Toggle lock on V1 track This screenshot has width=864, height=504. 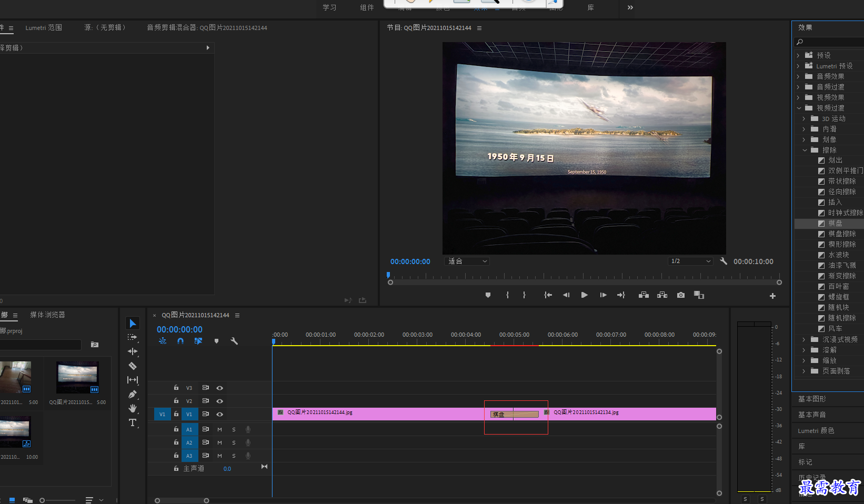click(x=176, y=414)
